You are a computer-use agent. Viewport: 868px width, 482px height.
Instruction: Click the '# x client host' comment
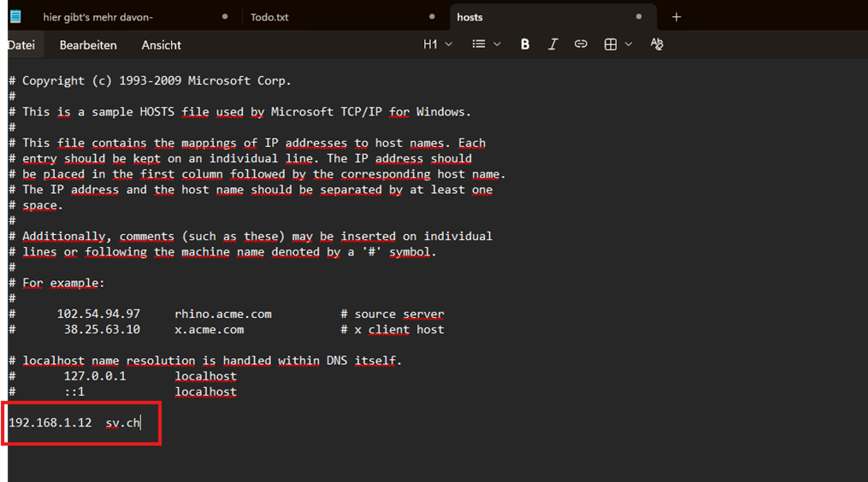pyautogui.click(x=393, y=329)
